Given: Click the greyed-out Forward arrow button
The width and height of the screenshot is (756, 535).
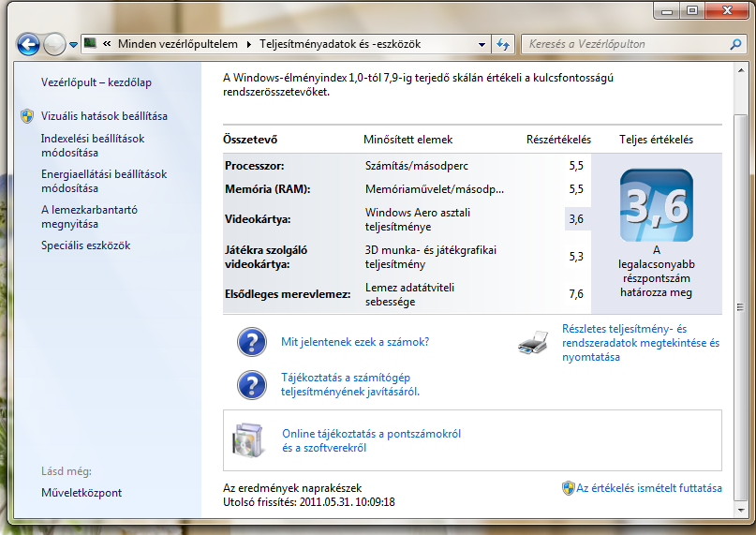Looking at the screenshot, I should pyautogui.click(x=54, y=44).
